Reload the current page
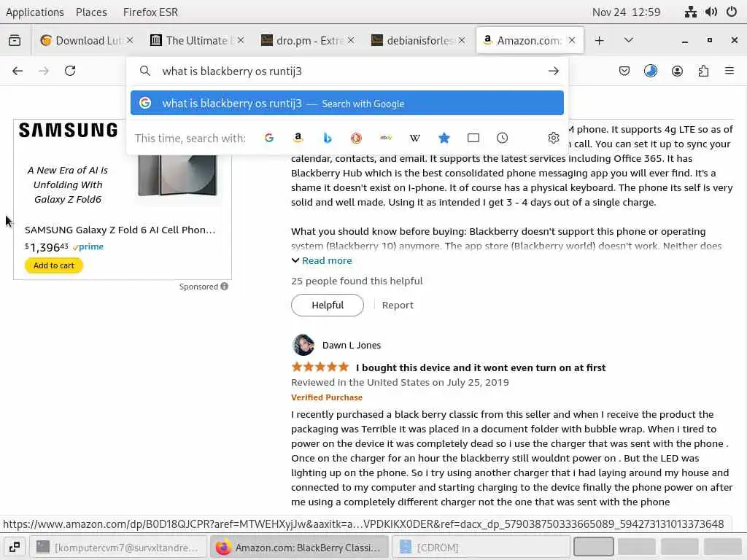The height and width of the screenshot is (560, 747). point(70,71)
